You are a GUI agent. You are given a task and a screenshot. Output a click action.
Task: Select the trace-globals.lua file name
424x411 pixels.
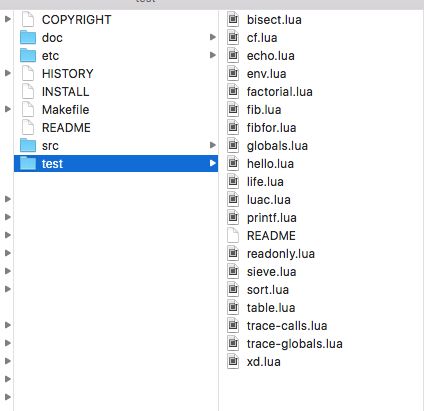pyautogui.click(x=295, y=344)
